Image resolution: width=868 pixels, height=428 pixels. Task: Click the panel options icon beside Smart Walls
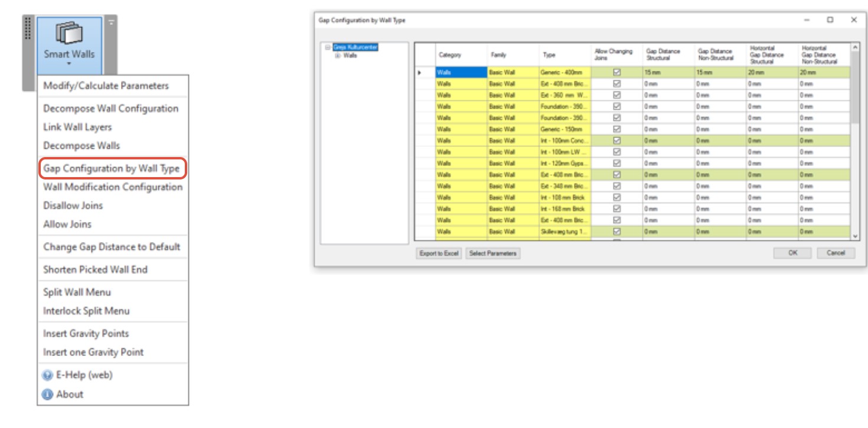click(x=110, y=22)
